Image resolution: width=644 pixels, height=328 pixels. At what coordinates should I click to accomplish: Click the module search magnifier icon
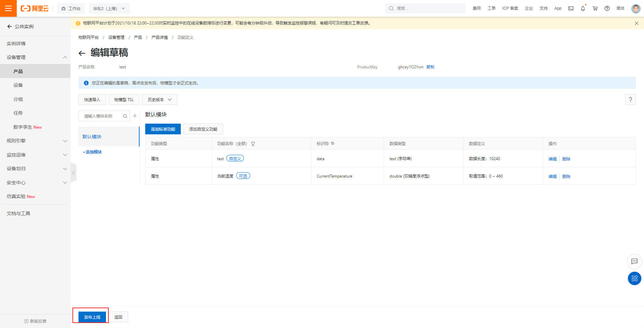125,116
